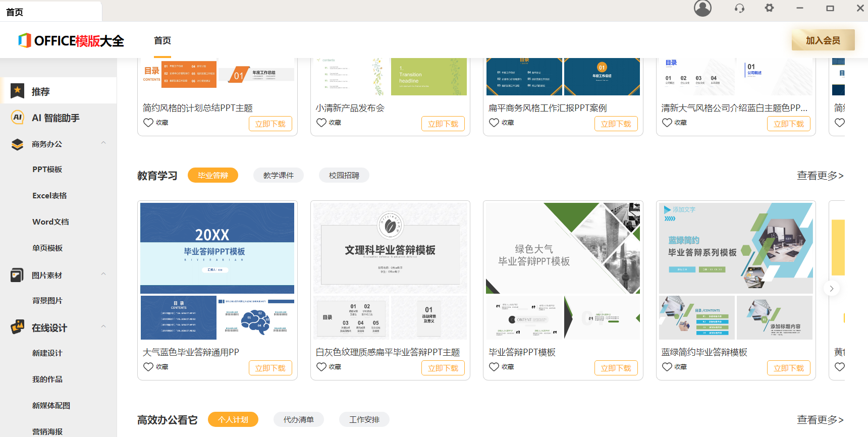Download 扁平商务风格工作汇报PPT案例 立即下载
The width and height of the screenshot is (868, 437).
(616, 124)
